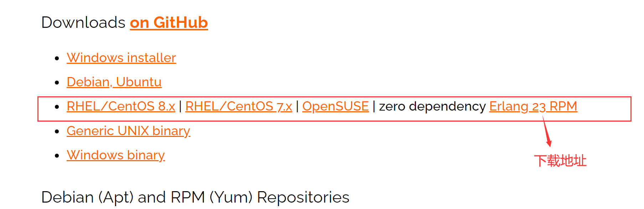The width and height of the screenshot is (644, 209).
Task: Click the bullet before RHEL/CentOS 8.x
Action: 57,107
